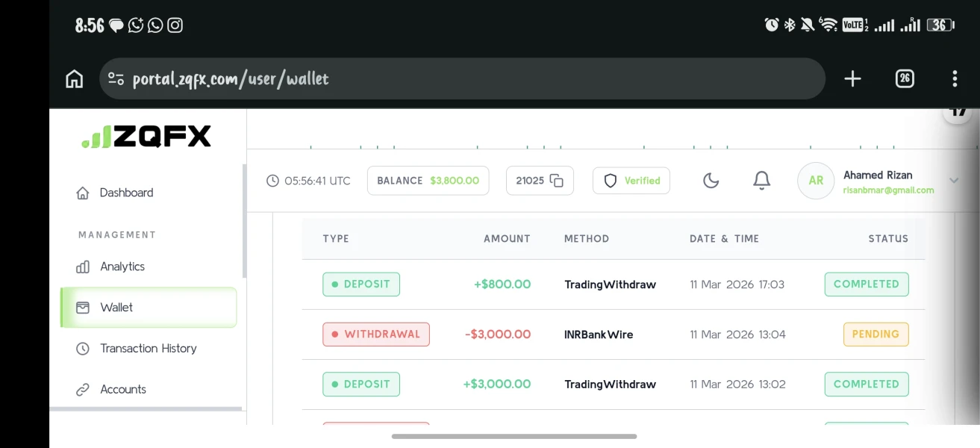Open the tab switcher showing 26 tabs
Image resolution: width=980 pixels, height=448 pixels.
(905, 78)
